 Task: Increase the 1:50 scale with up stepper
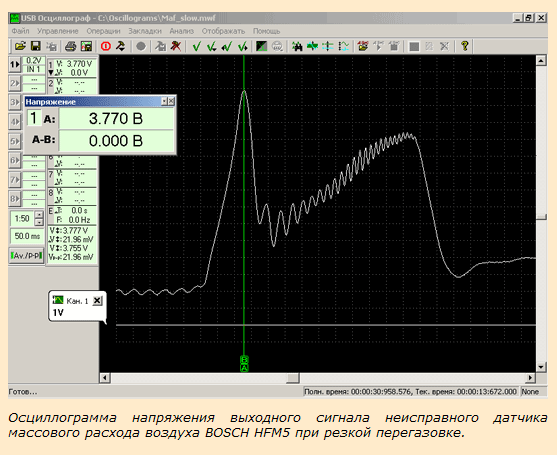click(39, 215)
